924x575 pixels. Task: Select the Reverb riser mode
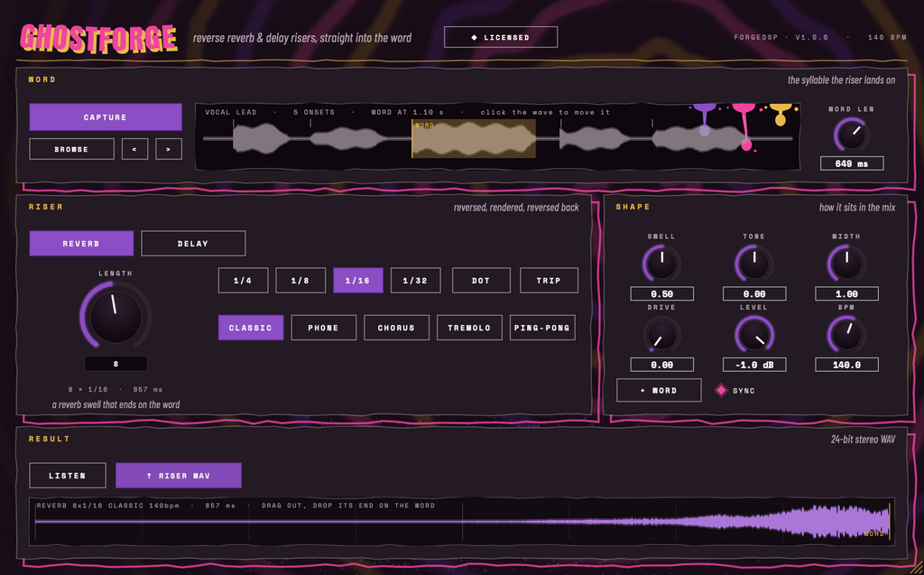tap(81, 243)
